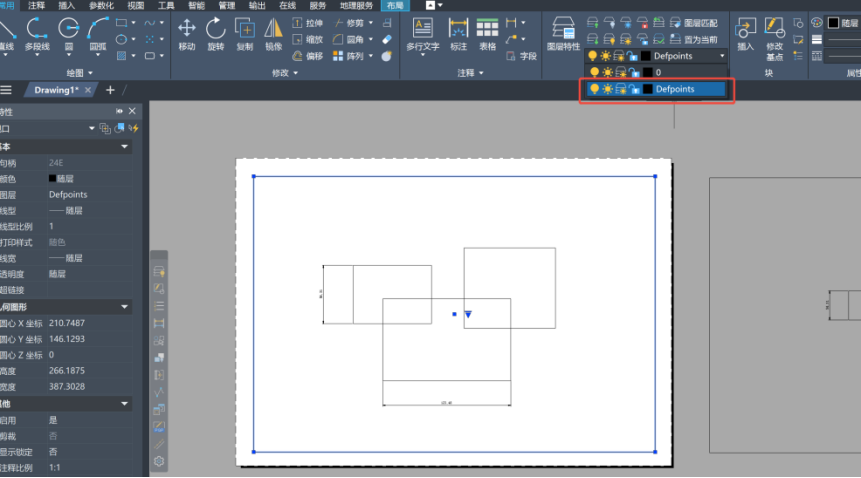Toggle lightbulb on/off for layer 0
This screenshot has height=478, width=861.
[594, 72]
